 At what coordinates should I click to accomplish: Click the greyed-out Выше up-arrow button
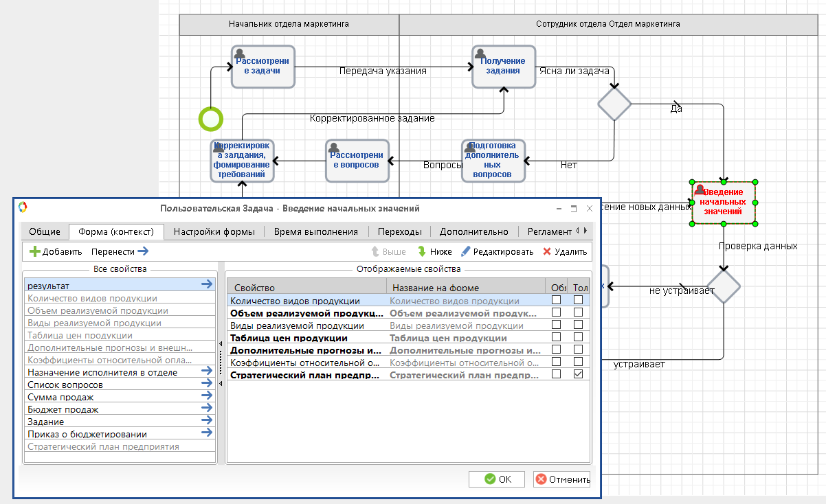388,252
